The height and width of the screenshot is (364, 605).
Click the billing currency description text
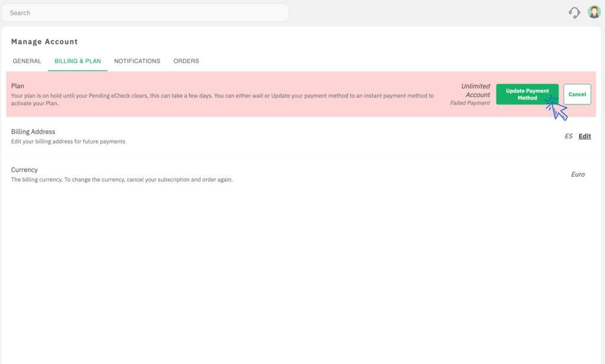(122, 180)
